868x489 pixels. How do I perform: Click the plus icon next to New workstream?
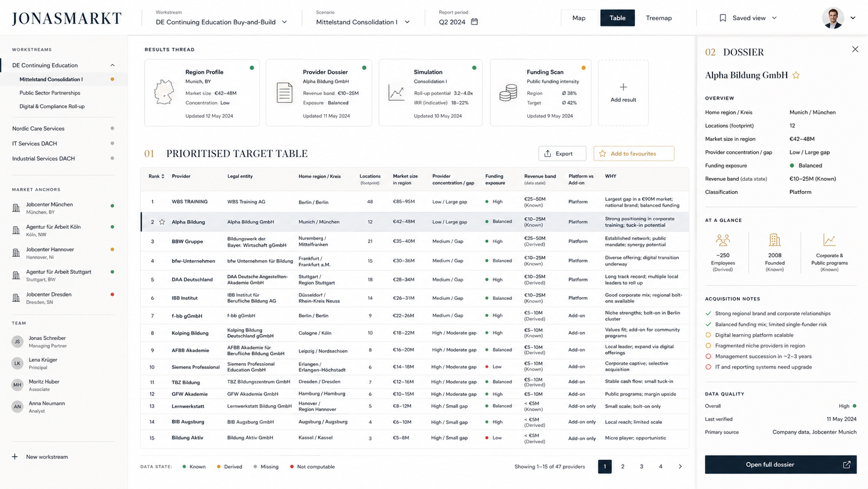pos(15,457)
